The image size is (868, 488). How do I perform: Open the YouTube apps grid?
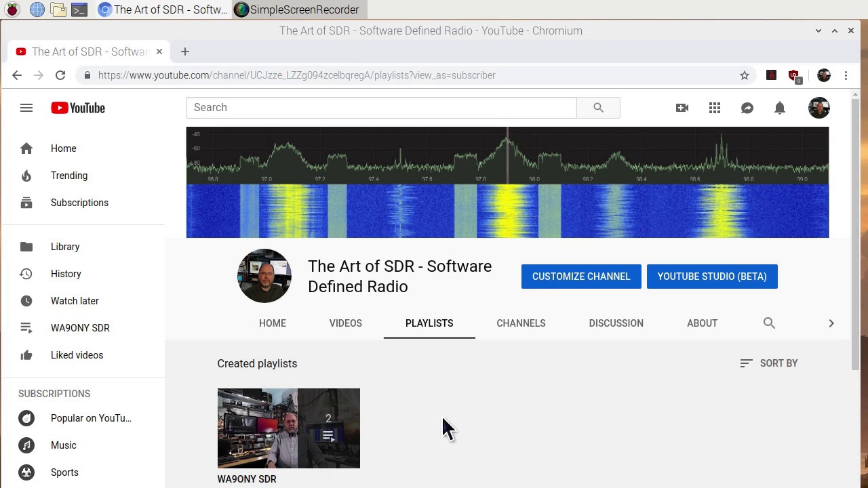pos(715,108)
